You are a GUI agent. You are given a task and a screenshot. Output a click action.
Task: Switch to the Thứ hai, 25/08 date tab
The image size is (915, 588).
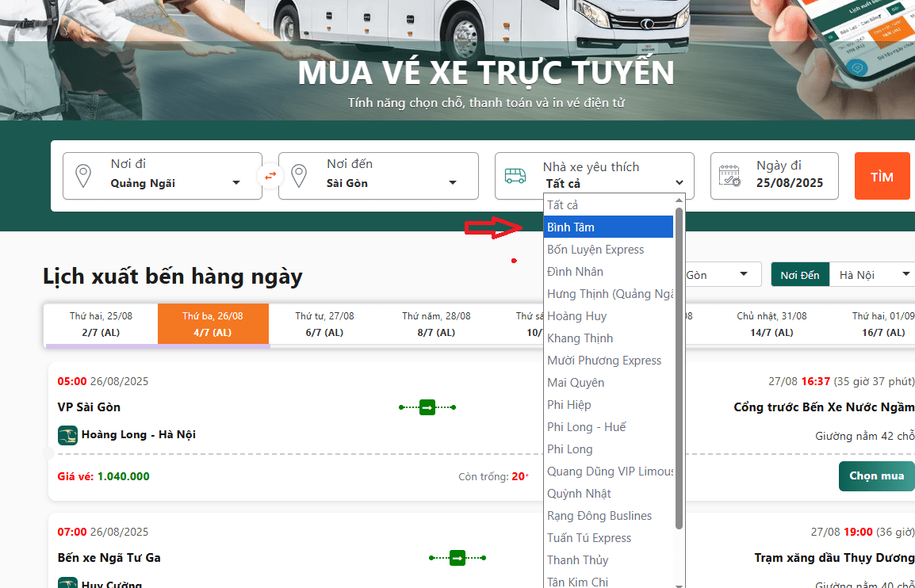click(x=101, y=324)
